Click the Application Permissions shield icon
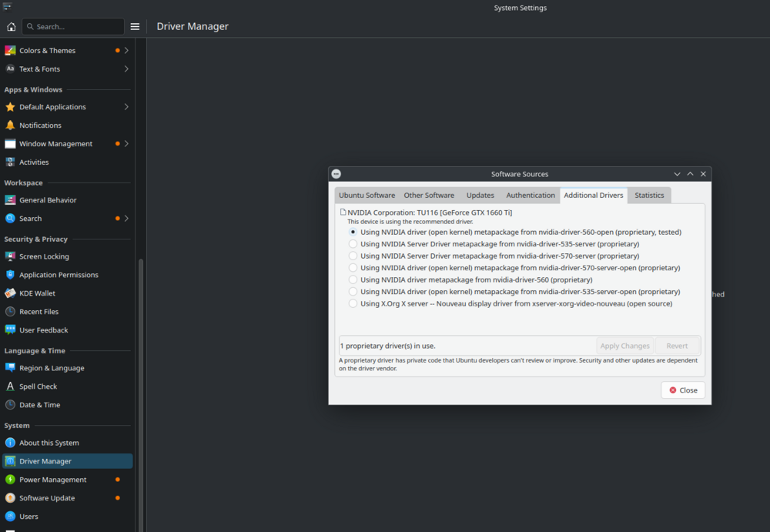This screenshot has height=532, width=770. point(10,275)
